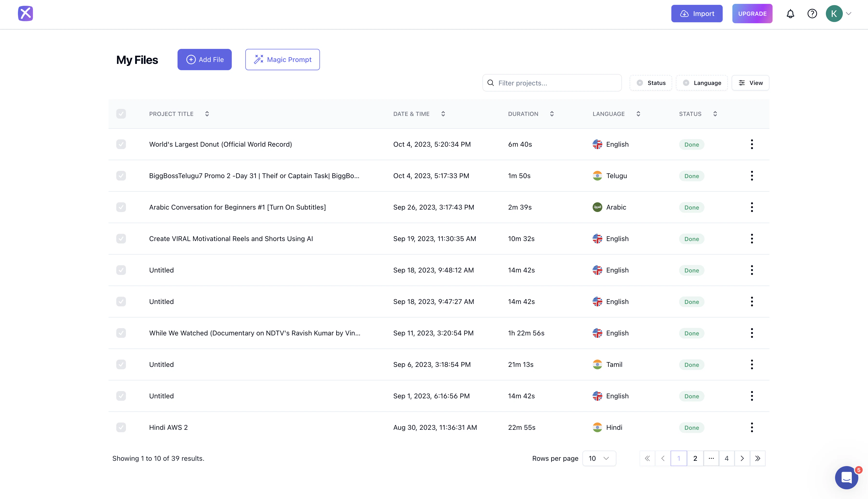Open the notifications bell
The image size is (868, 499).
coord(790,14)
